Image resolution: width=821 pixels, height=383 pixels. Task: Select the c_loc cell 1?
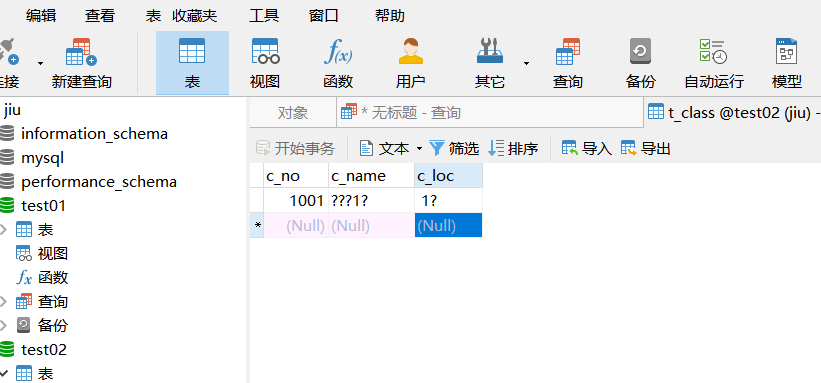point(448,200)
